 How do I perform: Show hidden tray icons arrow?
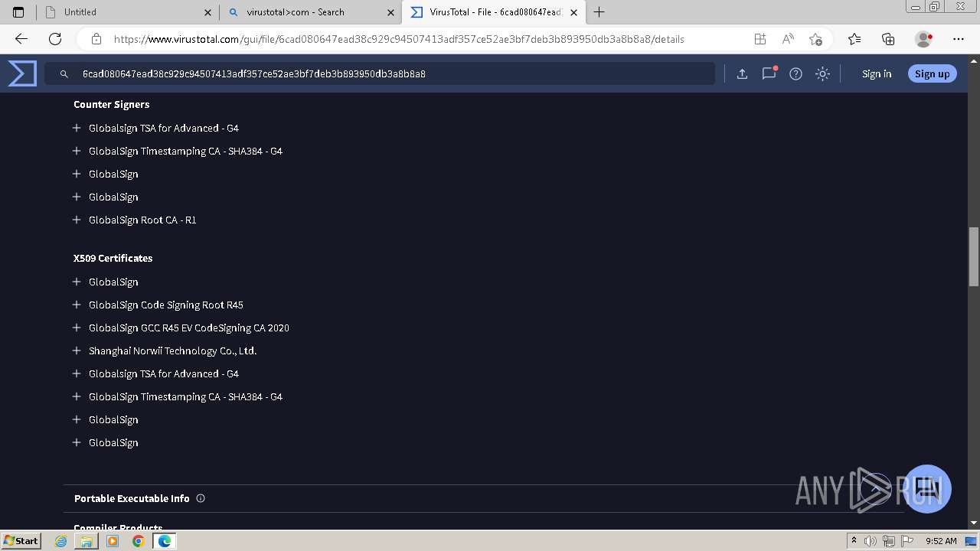854,540
